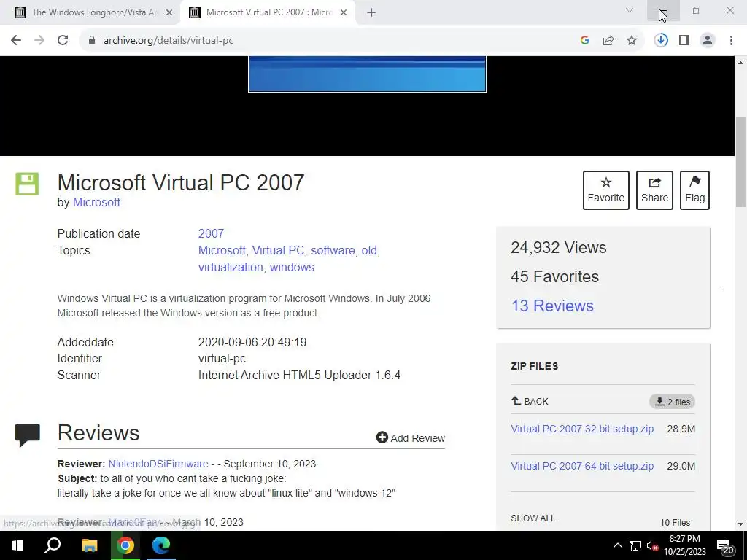Open File Explorer from the taskbar
The width and height of the screenshot is (747, 560).
[x=89, y=545]
